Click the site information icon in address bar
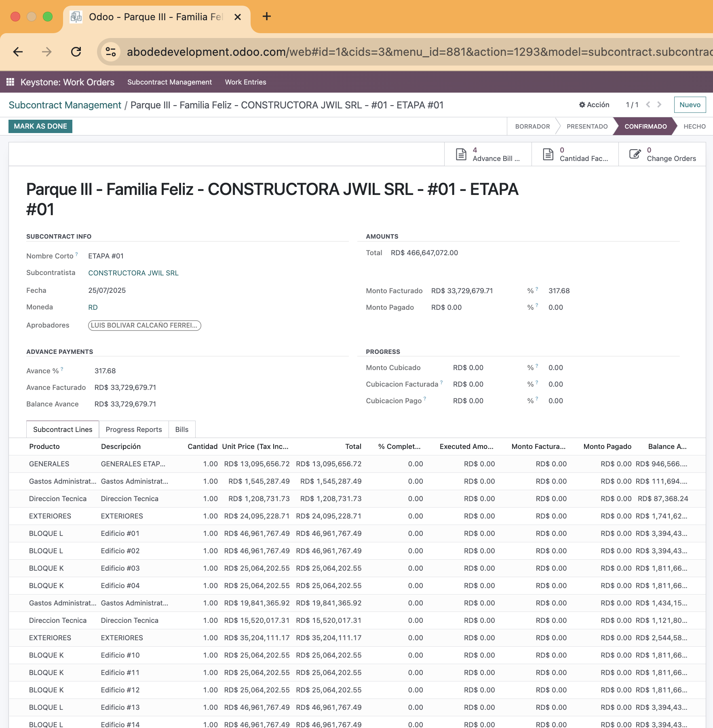This screenshot has height=728, width=713. [x=111, y=52]
